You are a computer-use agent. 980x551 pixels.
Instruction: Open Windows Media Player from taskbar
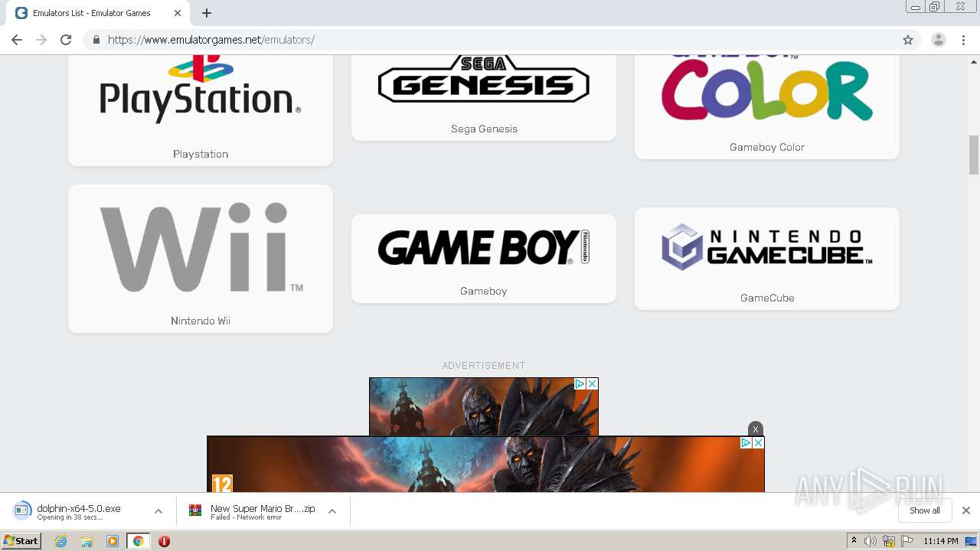point(113,541)
